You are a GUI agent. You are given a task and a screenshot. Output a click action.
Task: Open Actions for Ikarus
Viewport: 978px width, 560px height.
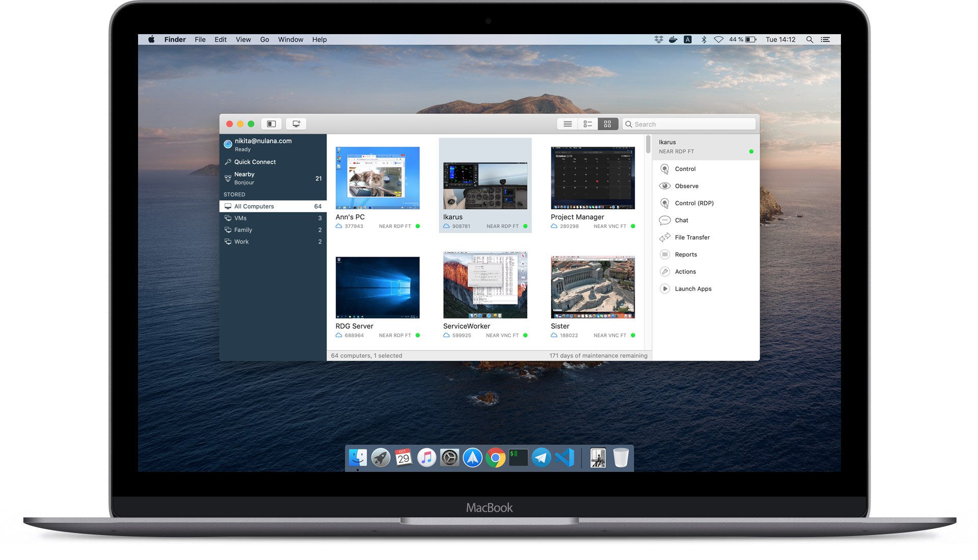[x=684, y=271]
